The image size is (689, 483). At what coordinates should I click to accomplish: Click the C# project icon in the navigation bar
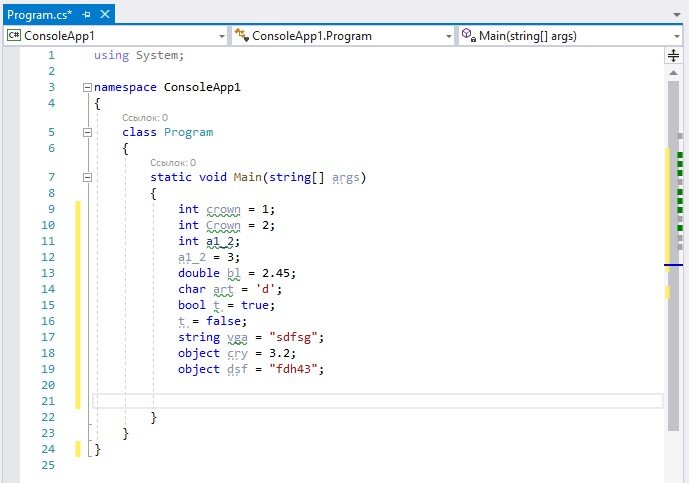[x=14, y=35]
